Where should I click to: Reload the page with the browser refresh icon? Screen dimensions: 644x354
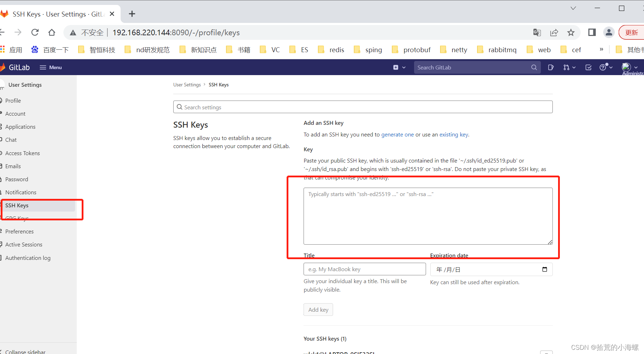point(35,32)
